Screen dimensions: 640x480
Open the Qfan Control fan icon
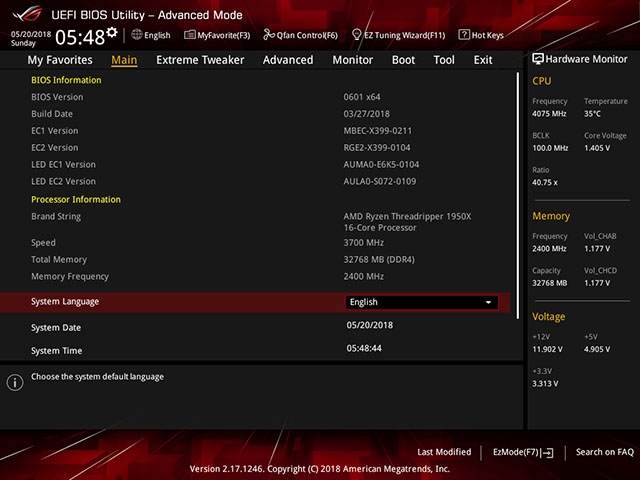(x=269, y=35)
